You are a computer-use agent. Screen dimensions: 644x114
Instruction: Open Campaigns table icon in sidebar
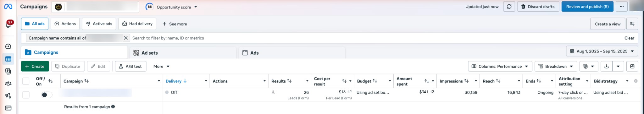point(8,59)
